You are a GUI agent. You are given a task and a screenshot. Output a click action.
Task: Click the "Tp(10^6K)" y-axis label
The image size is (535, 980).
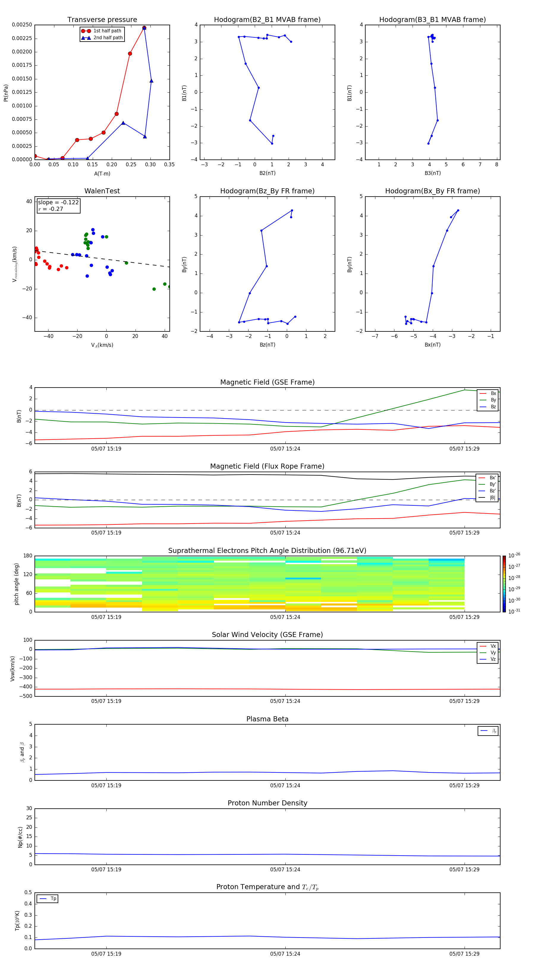point(17,921)
